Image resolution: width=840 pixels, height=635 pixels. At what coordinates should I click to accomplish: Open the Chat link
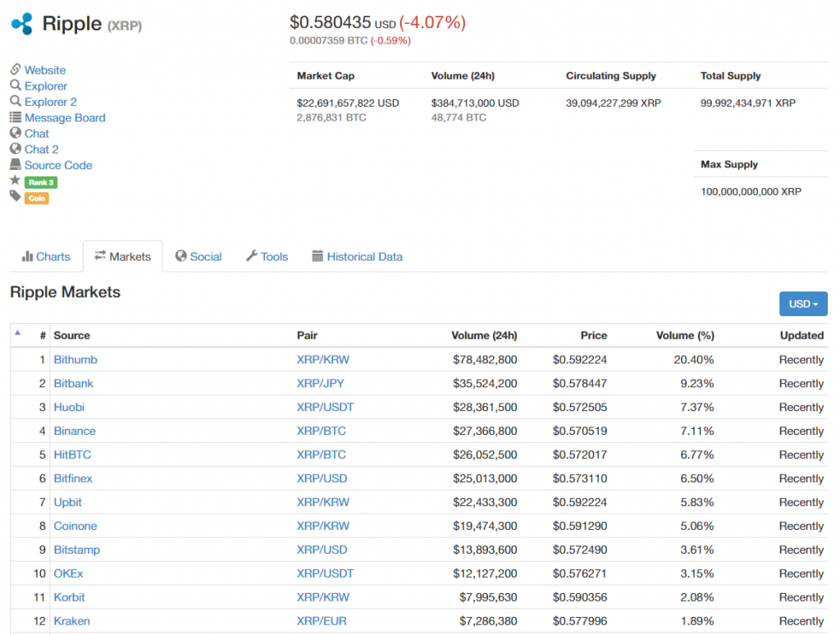[37, 134]
